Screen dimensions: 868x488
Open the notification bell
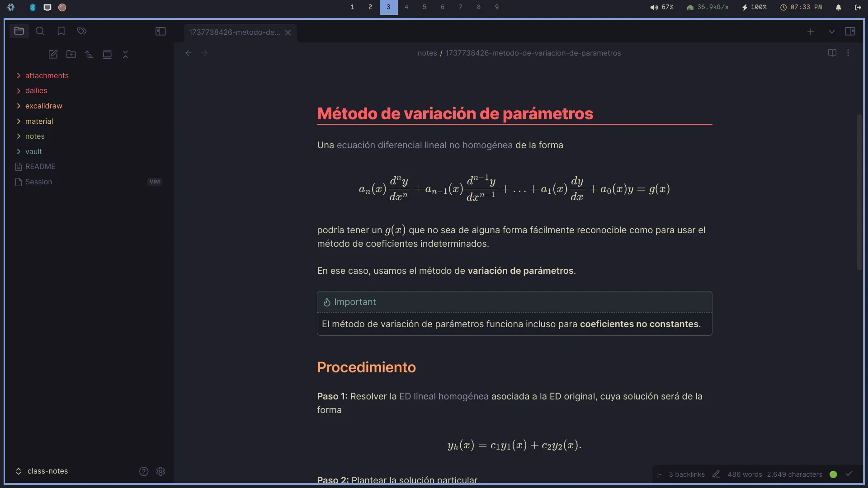[x=838, y=7]
